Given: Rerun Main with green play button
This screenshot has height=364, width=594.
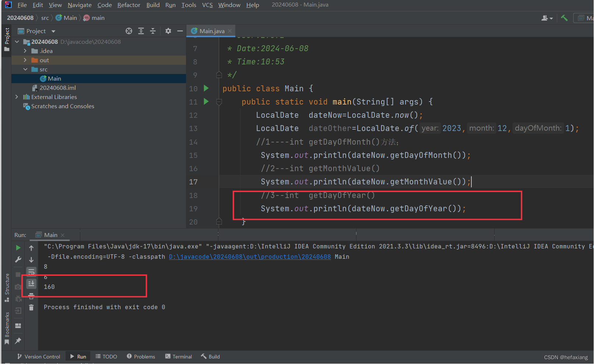Looking at the screenshot, I should (18, 248).
